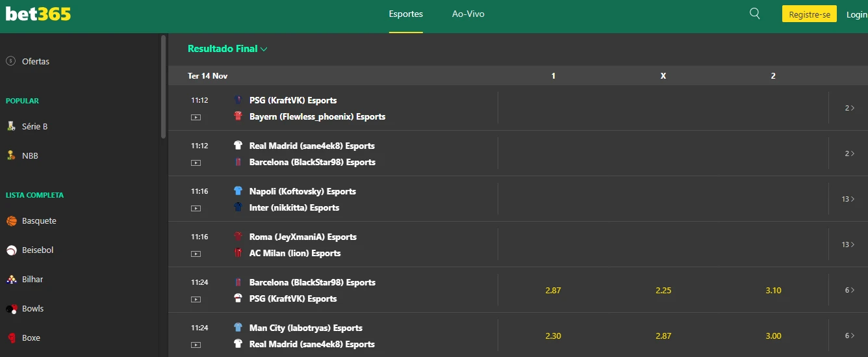Choose the Bowls sport icon
The width and height of the screenshot is (868, 357).
[x=12, y=309]
